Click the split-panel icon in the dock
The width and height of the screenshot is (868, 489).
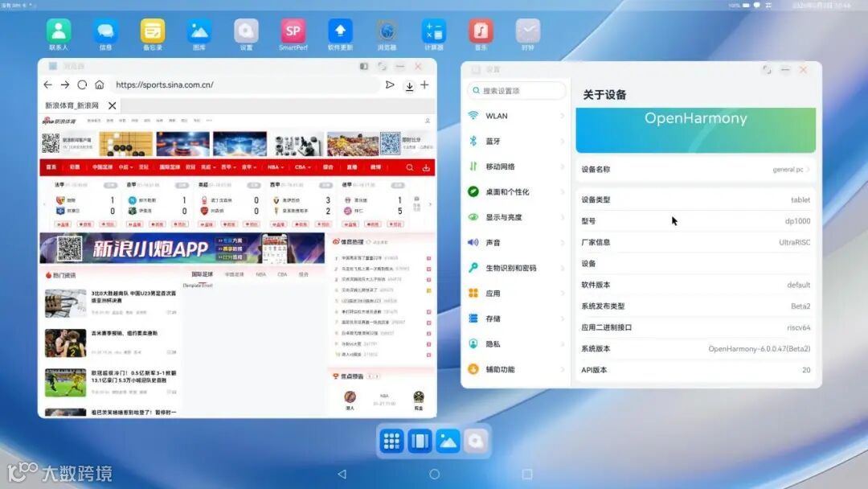coord(420,441)
